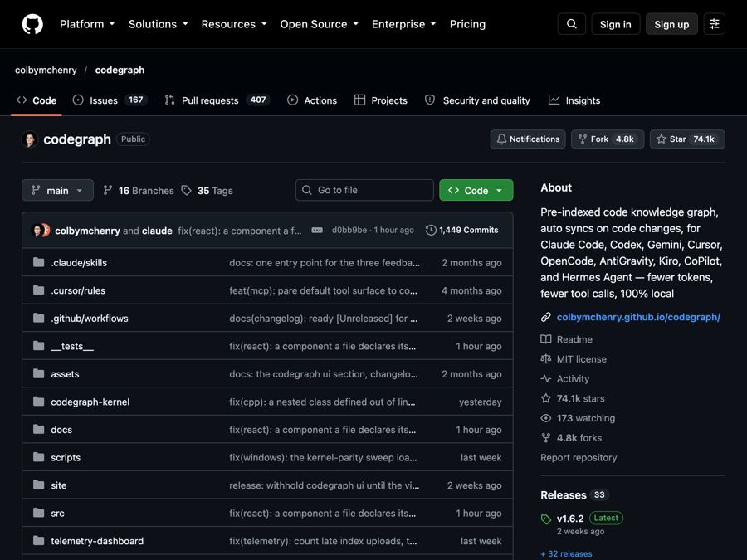The image size is (747, 560).
Task: Click the scripts folder icon
Action: click(x=38, y=457)
